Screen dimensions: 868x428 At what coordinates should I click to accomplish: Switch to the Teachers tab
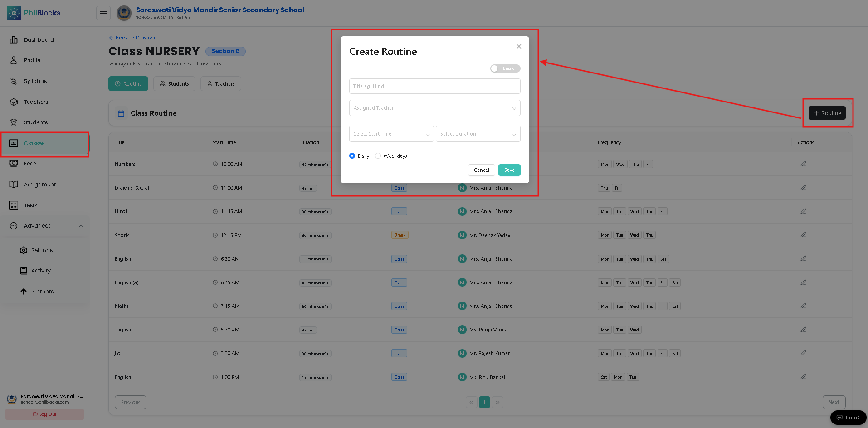coord(221,84)
